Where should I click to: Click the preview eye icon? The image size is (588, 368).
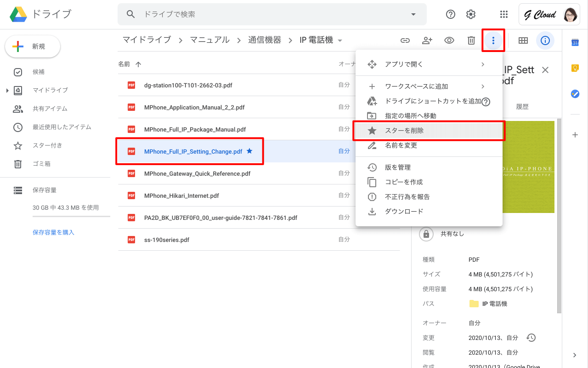coord(449,40)
